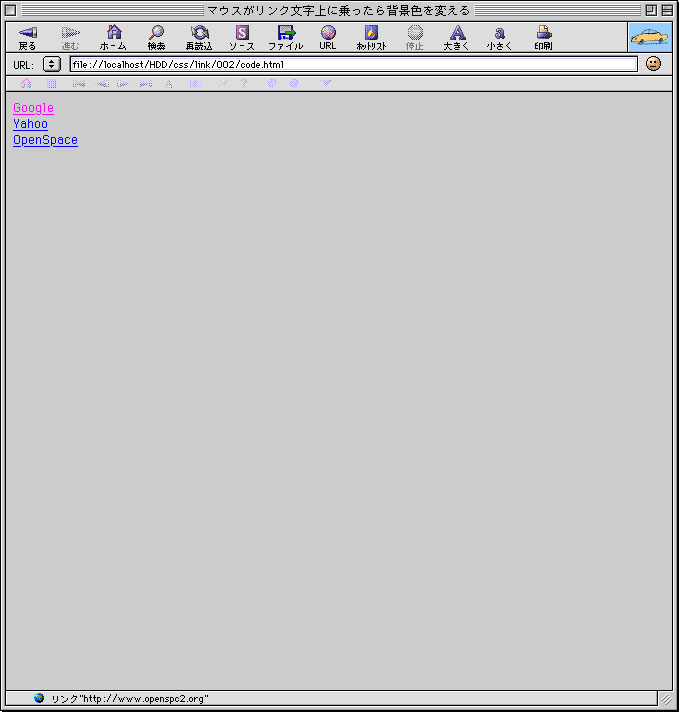Click the dotted grid navigation icon
Screen dimensions: 679x712
(x=52, y=84)
